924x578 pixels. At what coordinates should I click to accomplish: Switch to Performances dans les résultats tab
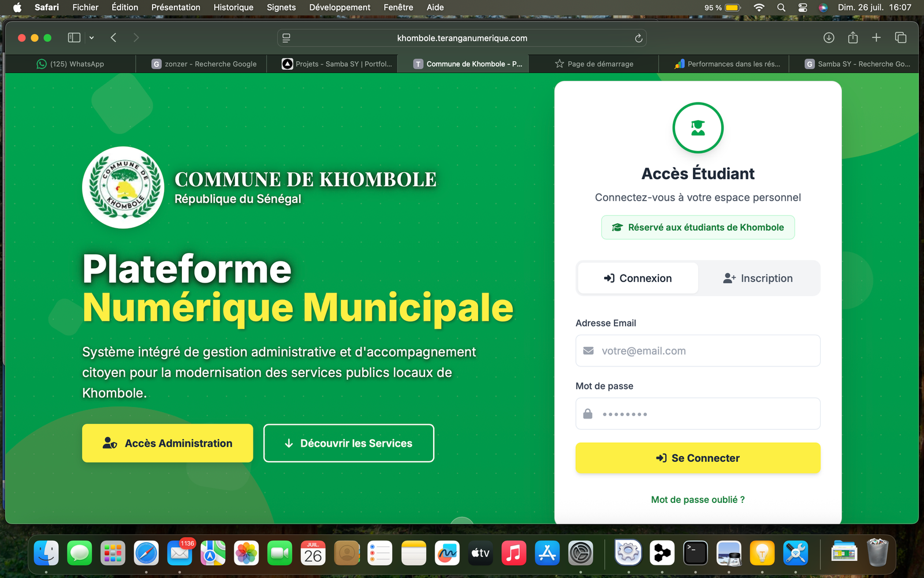[x=724, y=64]
